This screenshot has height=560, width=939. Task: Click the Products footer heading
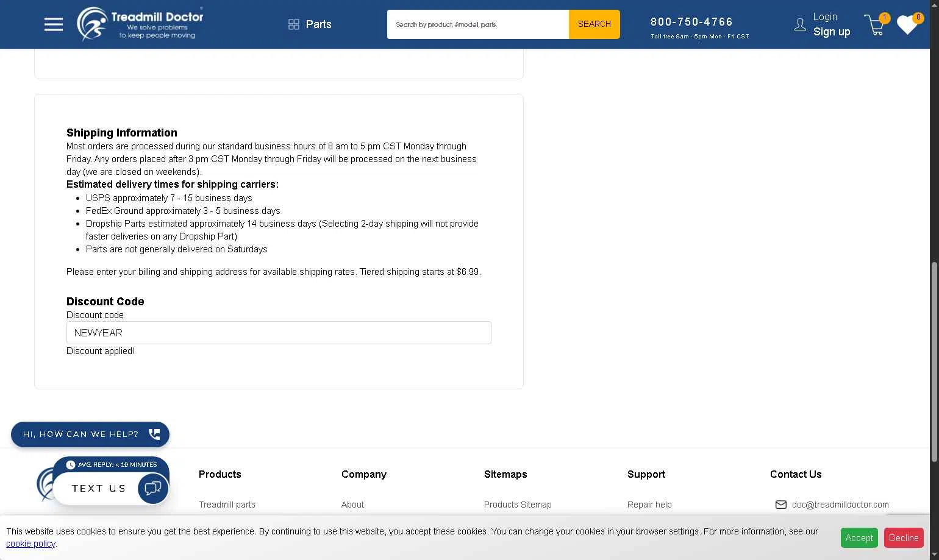click(220, 474)
